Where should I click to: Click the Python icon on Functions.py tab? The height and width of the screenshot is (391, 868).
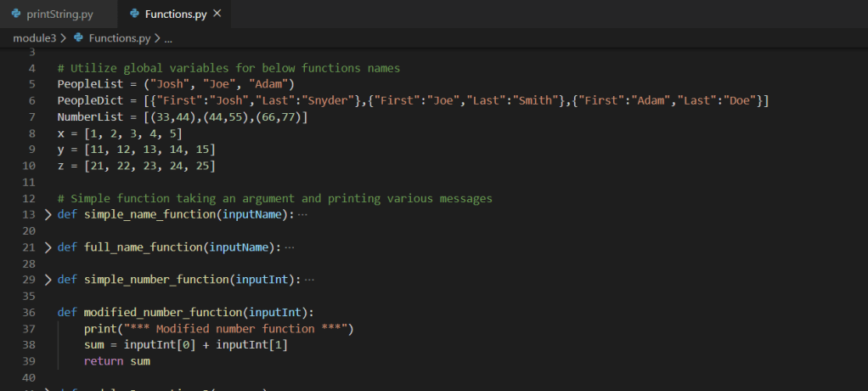click(x=134, y=14)
